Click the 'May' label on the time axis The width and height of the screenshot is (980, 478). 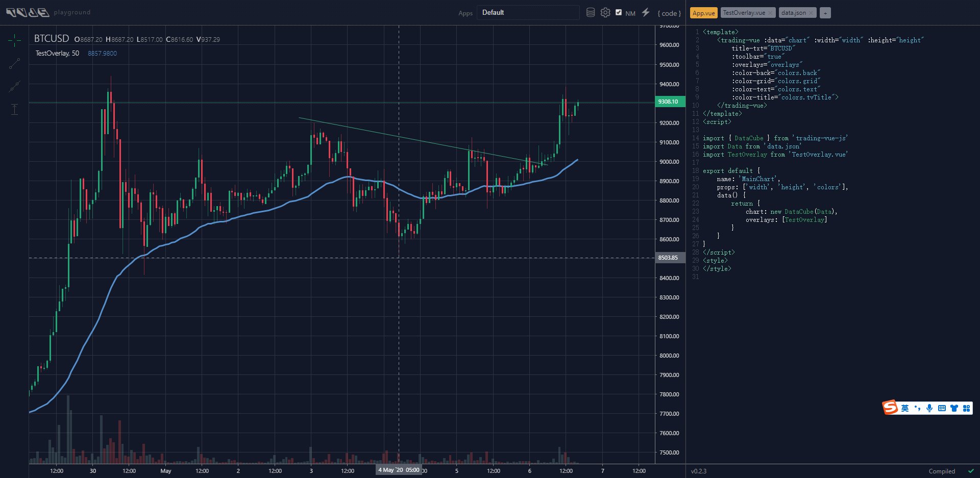[x=166, y=471]
